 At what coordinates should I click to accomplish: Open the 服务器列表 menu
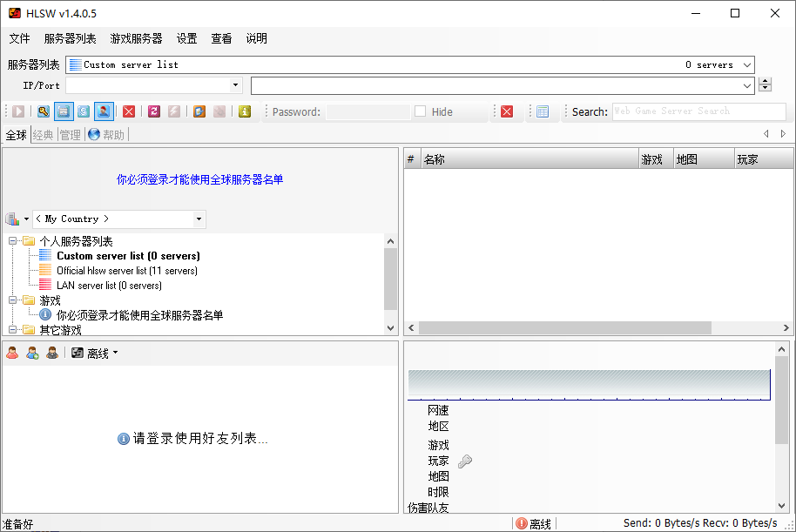(x=70, y=38)
